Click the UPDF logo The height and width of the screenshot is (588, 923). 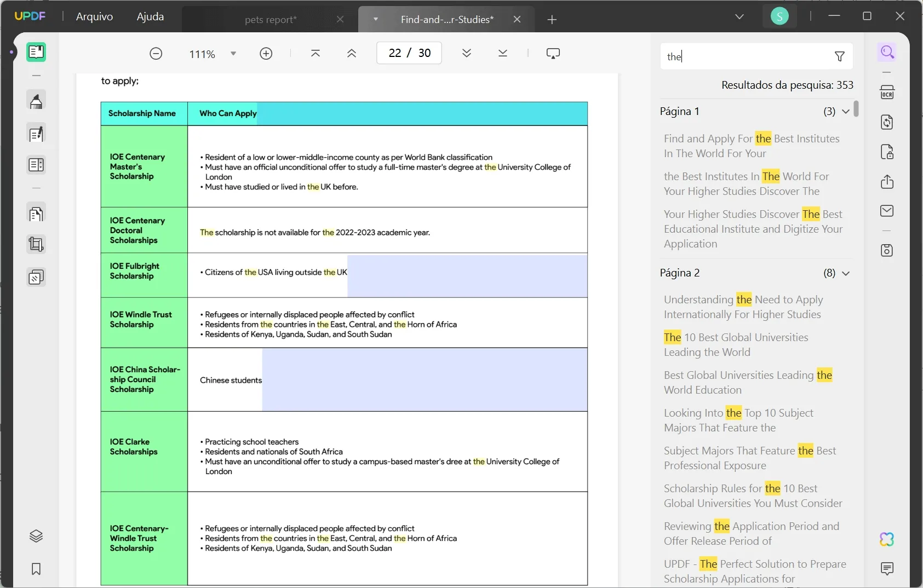(30, 16)
